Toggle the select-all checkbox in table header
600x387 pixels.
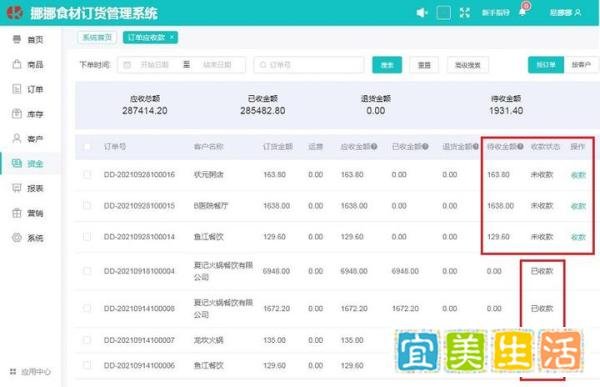click(x=87, y=147)
